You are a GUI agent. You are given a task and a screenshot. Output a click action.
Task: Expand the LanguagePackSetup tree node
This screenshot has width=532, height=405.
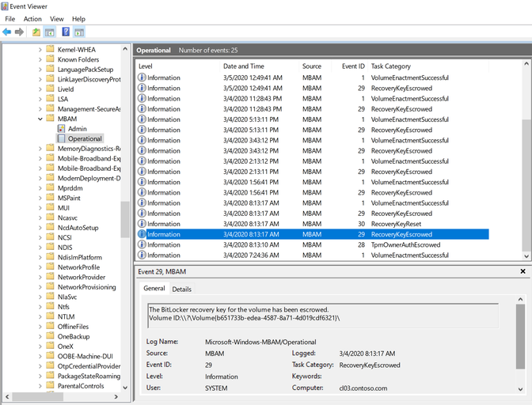[x=40, y=70]
